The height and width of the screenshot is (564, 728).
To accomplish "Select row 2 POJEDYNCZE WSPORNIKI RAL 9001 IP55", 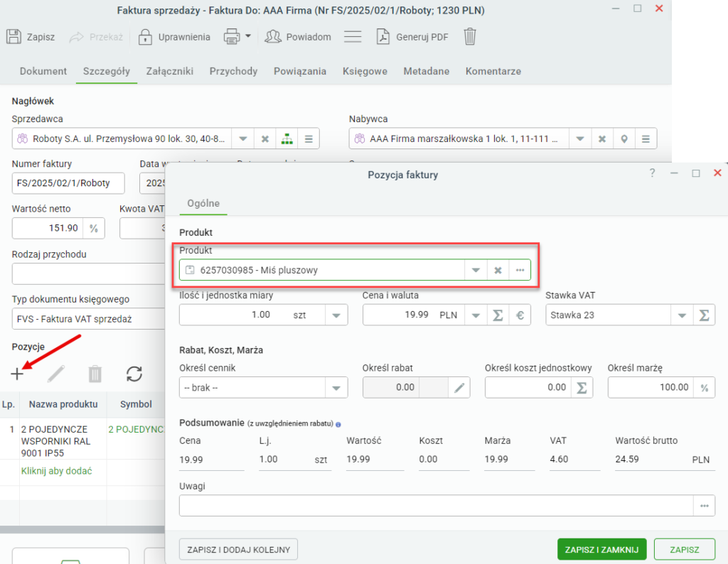I will [x=82, y=440].
